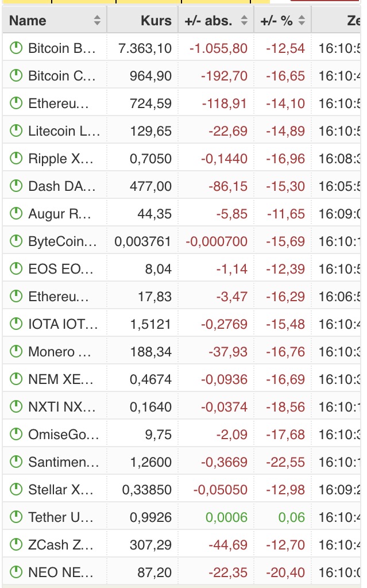
Task: Click the green icon beside NEO
Action: point(16,572)
